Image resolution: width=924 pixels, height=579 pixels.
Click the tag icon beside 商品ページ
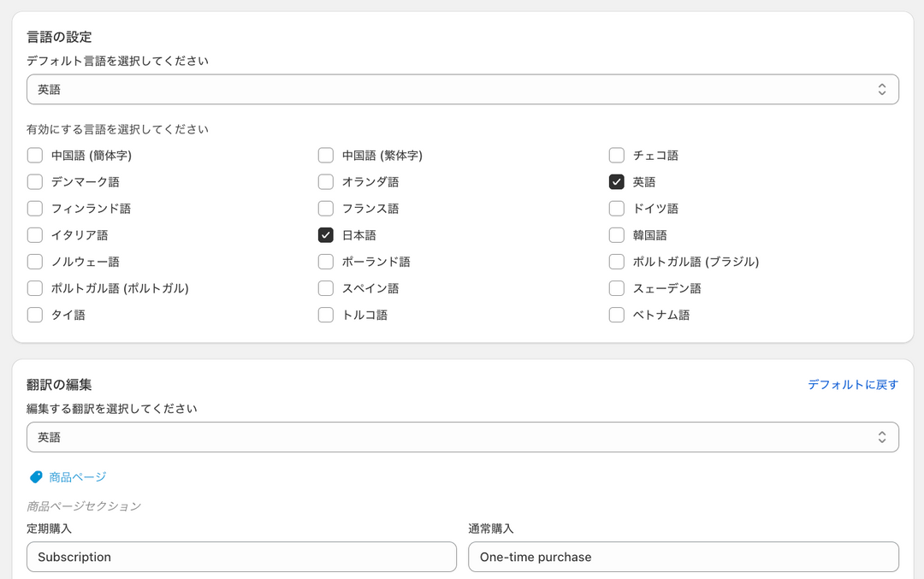click(x=36, y=477)
